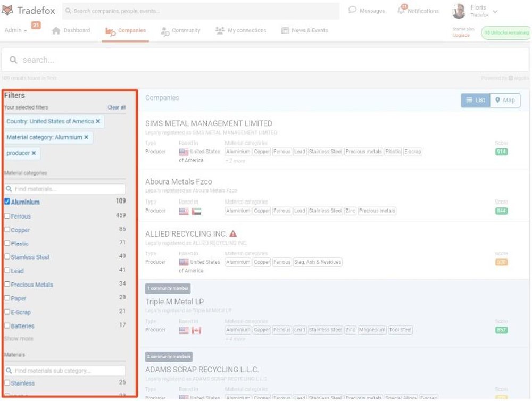Open ALLIED RECYCLING INC. company

point(186,234)
